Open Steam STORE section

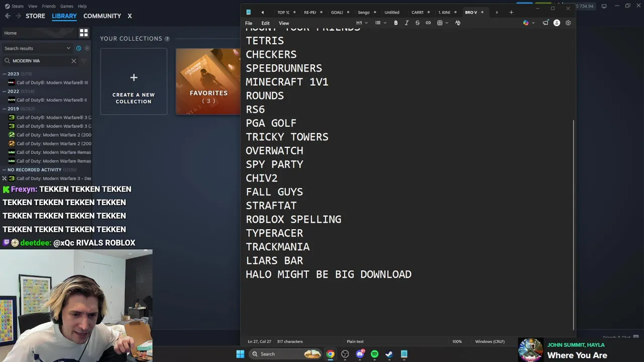[x=35, y=16]
